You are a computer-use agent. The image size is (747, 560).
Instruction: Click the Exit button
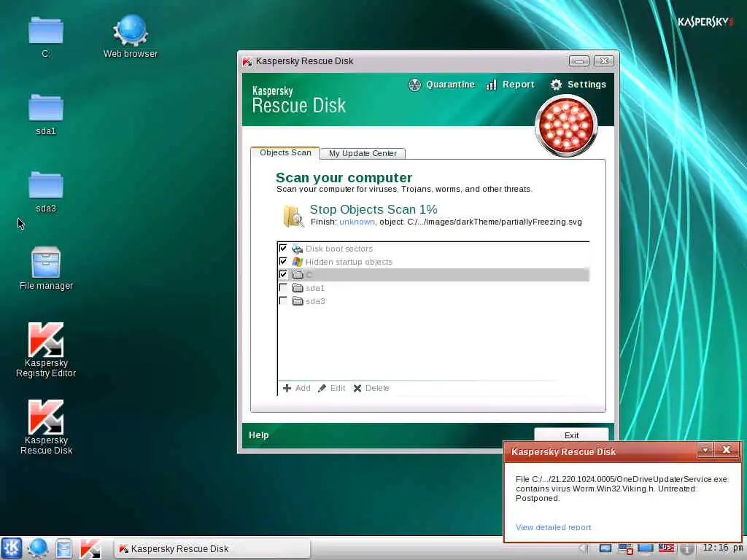(571, 435)
